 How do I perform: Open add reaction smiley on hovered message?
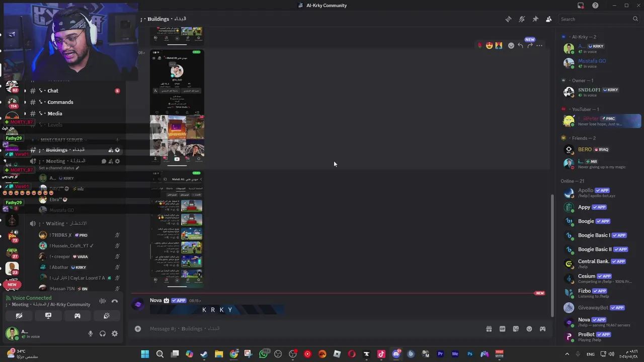coord(511,46)
